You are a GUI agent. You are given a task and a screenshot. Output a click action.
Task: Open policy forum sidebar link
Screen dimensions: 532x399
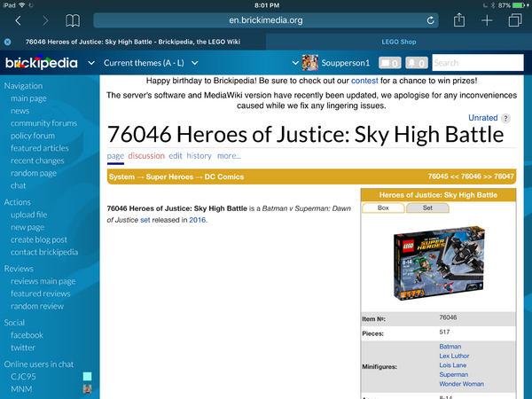coord(33,136)
